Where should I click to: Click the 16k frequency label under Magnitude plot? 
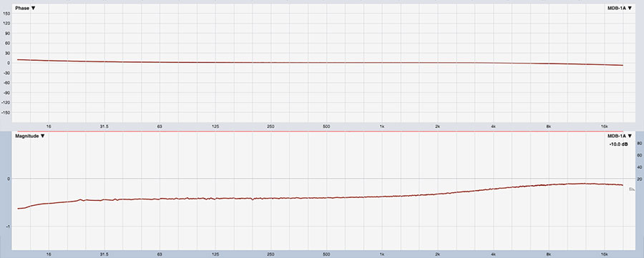click(604, 254)
